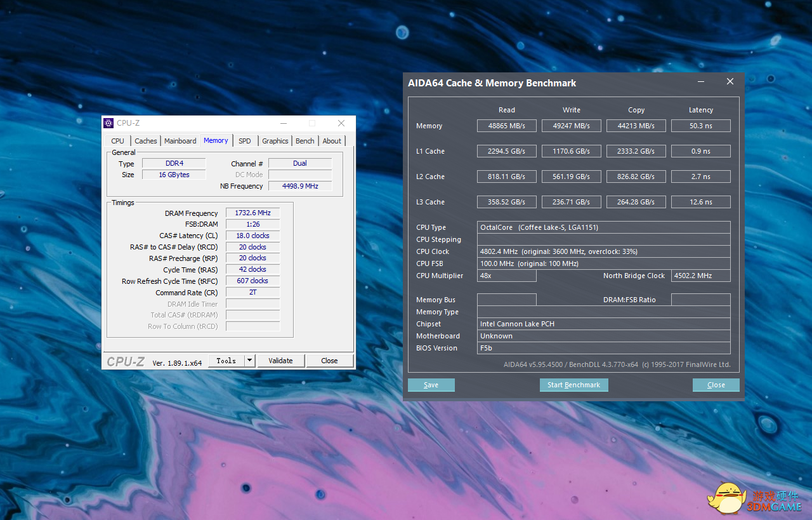Screen dimensions: 812x520
Task: Click the tRFC value 607 clocks
Action: pyautogui.click(x=252, y=281)
